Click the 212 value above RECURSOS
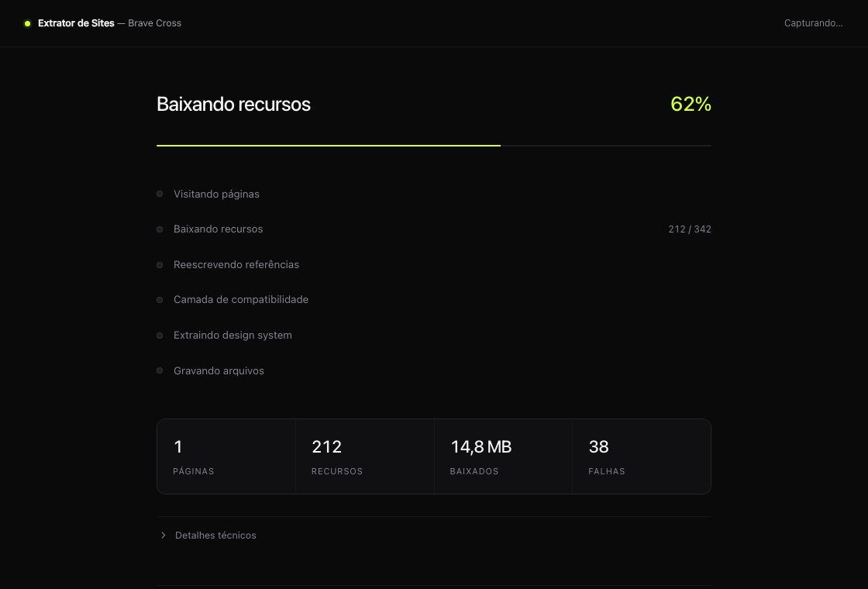 coord(326,446)
